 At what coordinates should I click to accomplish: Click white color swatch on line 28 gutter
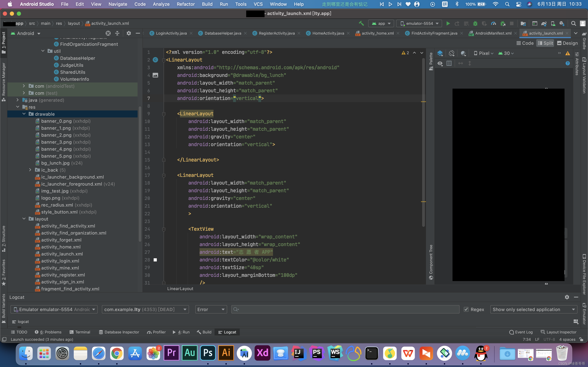155,260
